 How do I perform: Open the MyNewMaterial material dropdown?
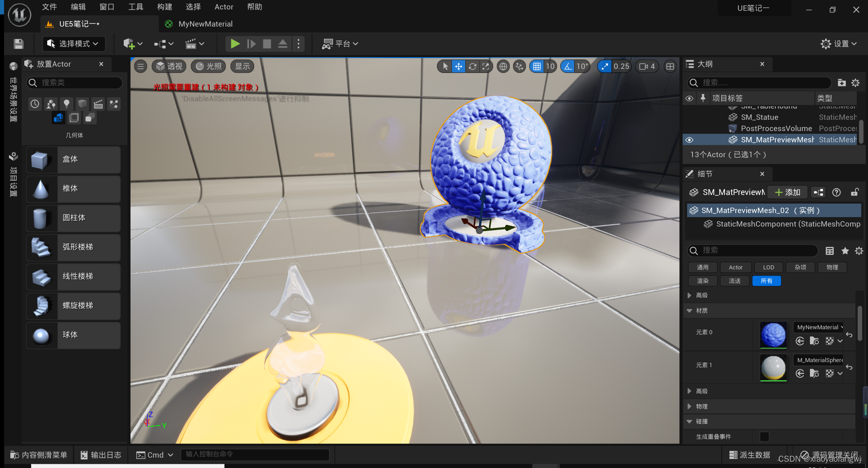(818, 327)
